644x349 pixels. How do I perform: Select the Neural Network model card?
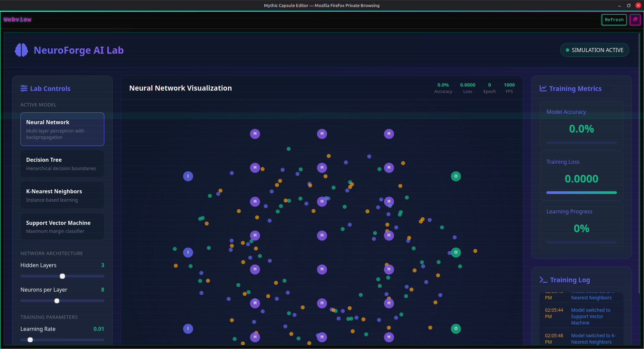pos(62,129)
